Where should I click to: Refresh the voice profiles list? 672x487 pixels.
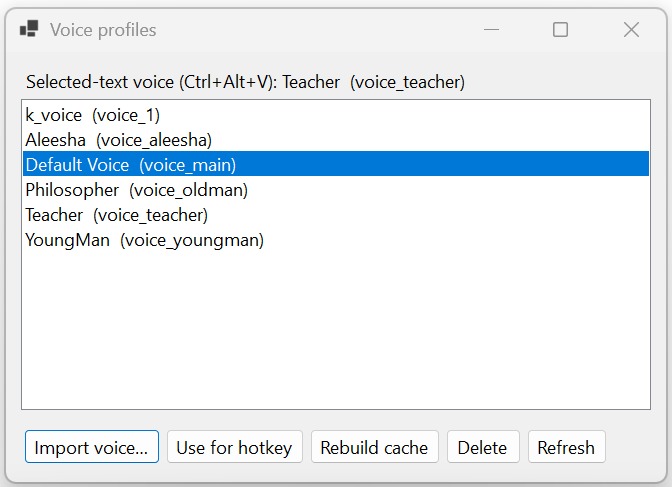point(566,447)
